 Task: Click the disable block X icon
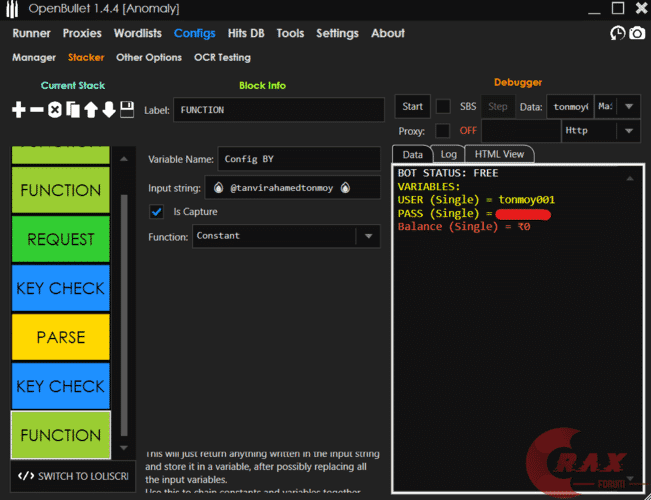[55, 109]
